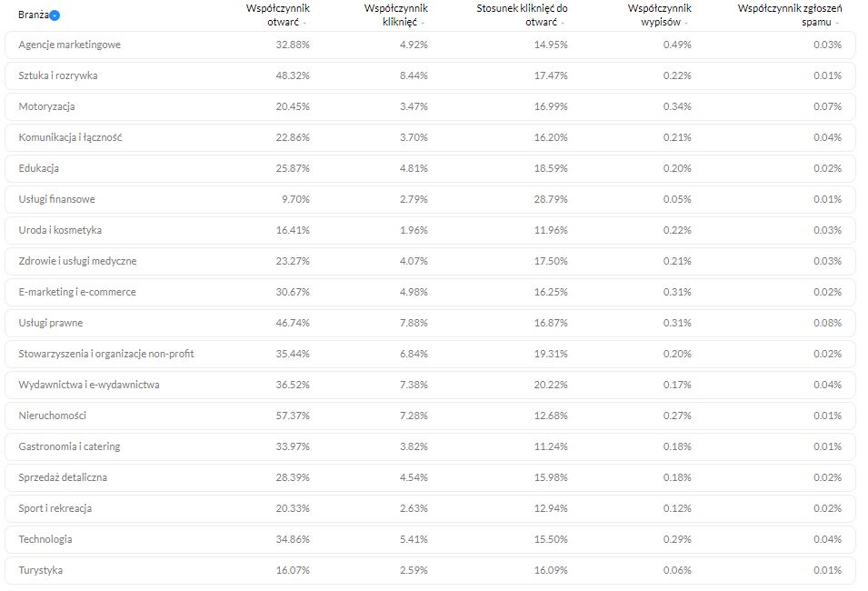The width and height of the screenshot is (868, 591).
Task: Click sort arrow next to Współczynnik otwarć
Action: tap(304, 23)
